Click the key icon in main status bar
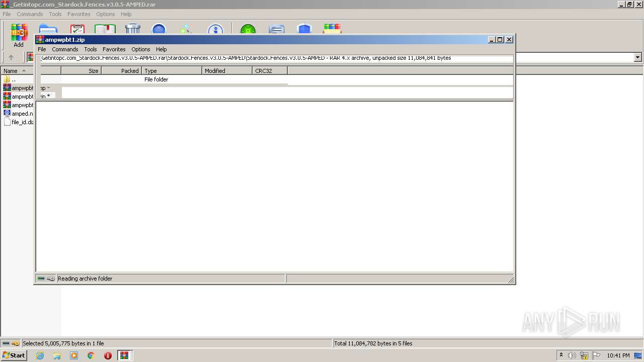 click(16, 343)
